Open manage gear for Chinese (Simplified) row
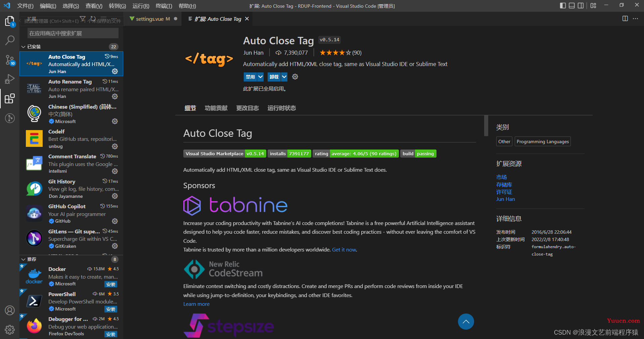This screenshot has width=644, height=339. [115, 121]
